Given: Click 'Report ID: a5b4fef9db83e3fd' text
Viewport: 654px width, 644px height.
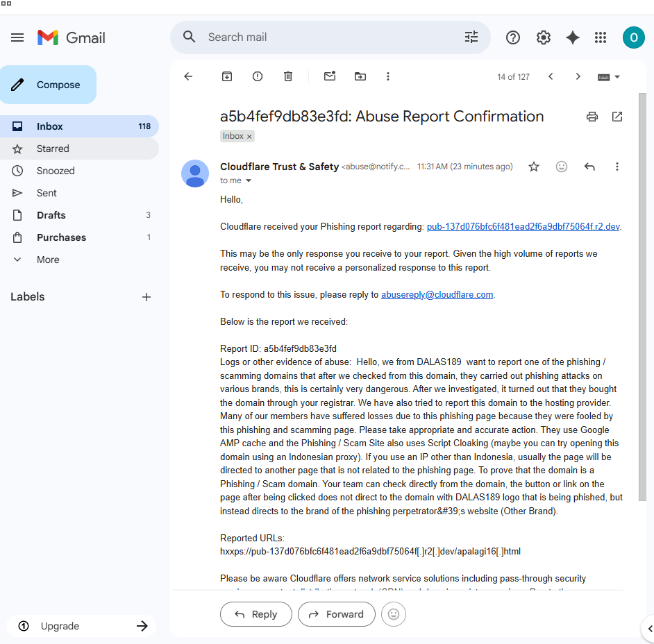Looking at the screenshot, I should coord(278,348).
